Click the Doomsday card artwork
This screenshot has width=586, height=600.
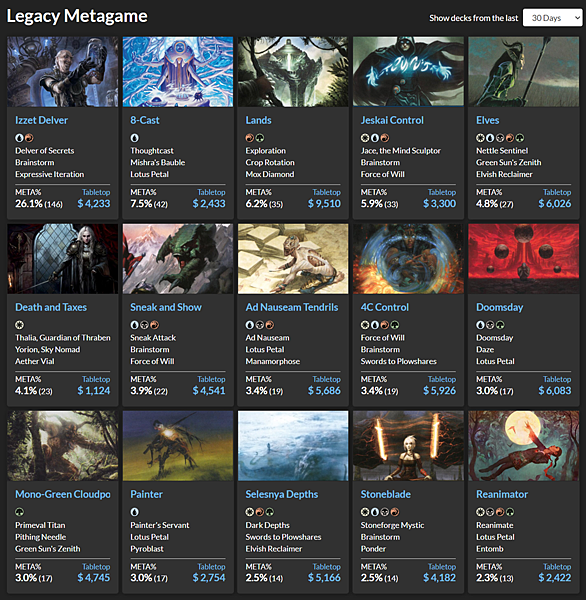pos(524,259)
